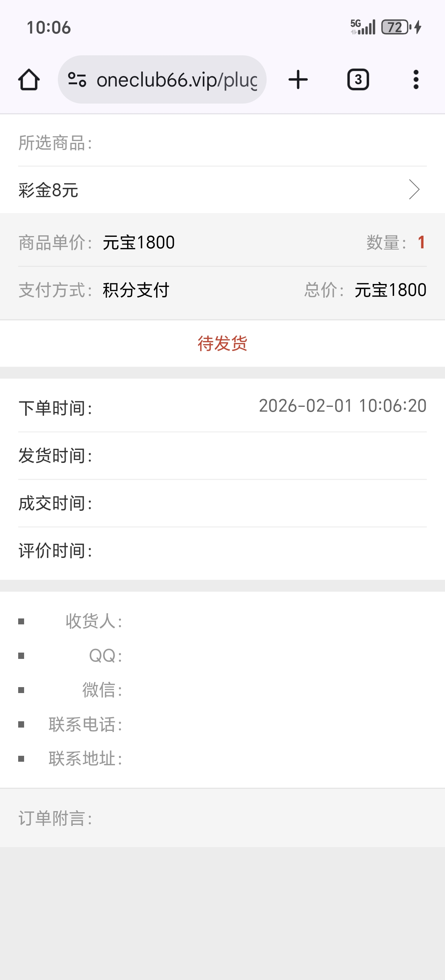Tap the charging bolt icon
The height and width of the screenshot is (980, 445).
418,27
